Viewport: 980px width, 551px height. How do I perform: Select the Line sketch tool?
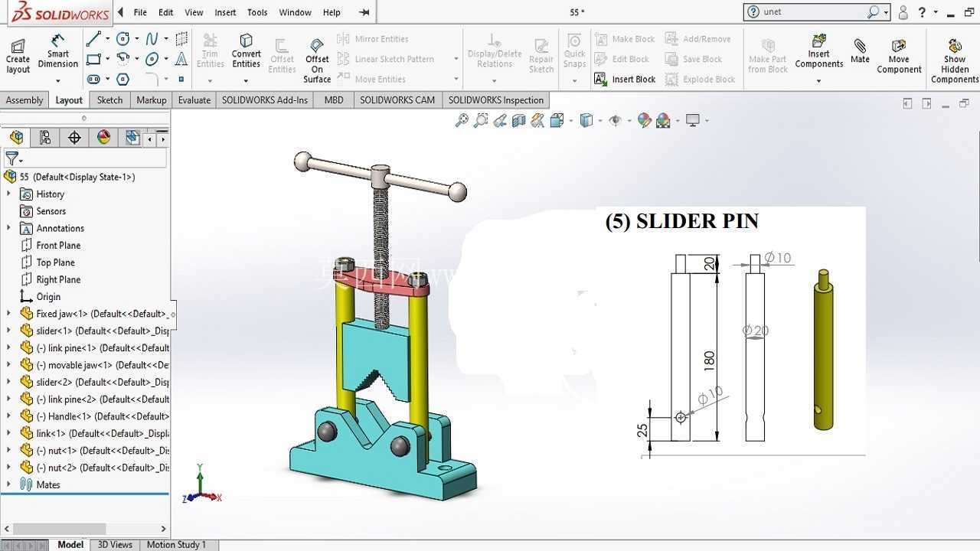coord(93,38)
